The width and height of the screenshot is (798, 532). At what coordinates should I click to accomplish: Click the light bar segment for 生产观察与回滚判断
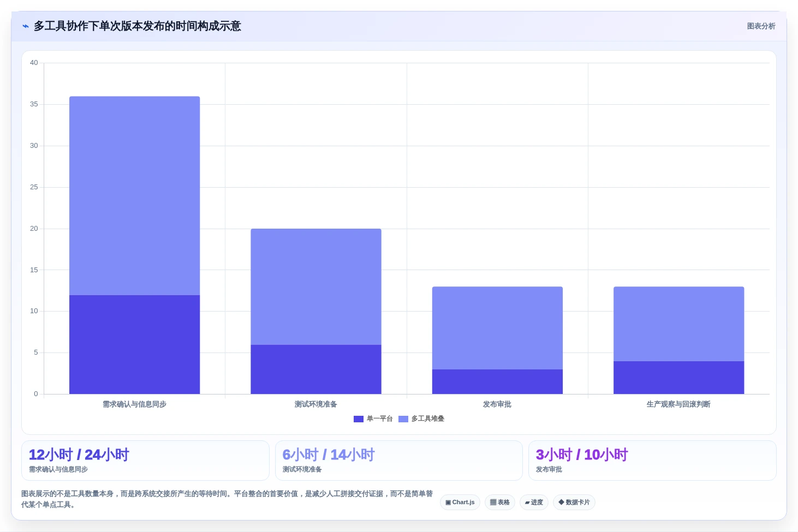click(x=679, y=324)
